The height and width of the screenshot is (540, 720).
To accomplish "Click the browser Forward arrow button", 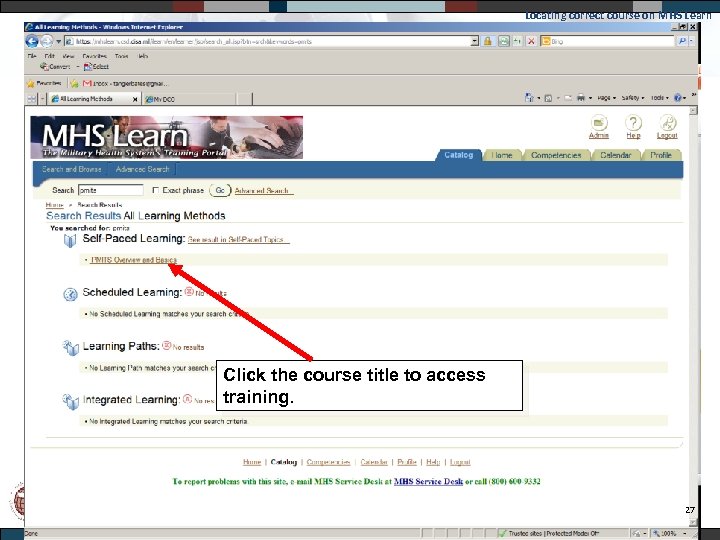I will click(47, 41).
